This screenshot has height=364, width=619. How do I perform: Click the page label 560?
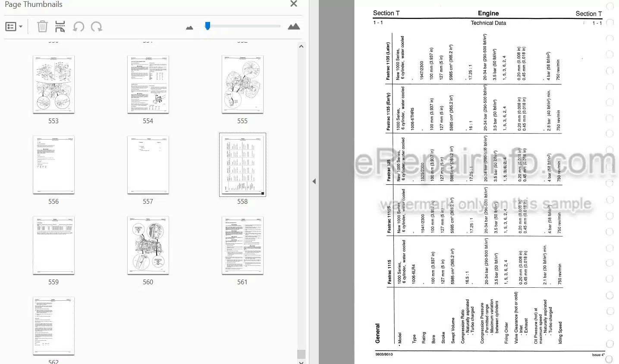pyautogui.click(x=148, y=282)
